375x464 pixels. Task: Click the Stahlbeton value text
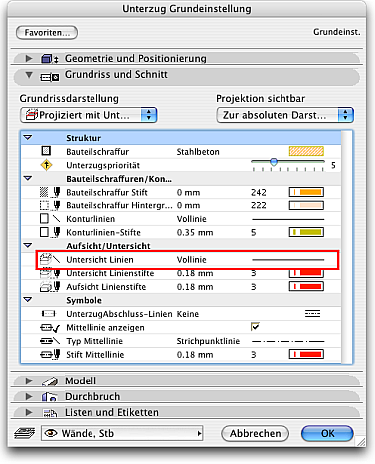(198, 152)
